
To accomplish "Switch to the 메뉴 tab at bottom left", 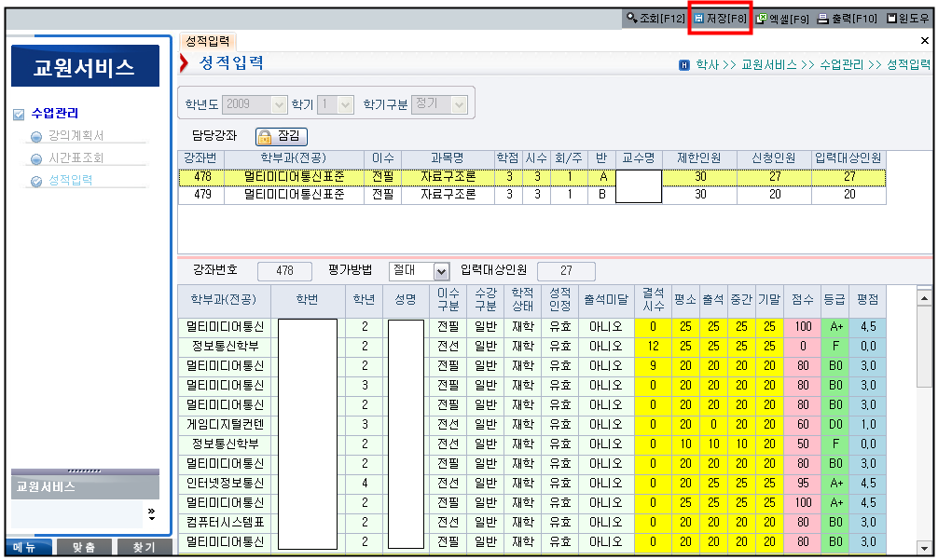I will (29, 547).
